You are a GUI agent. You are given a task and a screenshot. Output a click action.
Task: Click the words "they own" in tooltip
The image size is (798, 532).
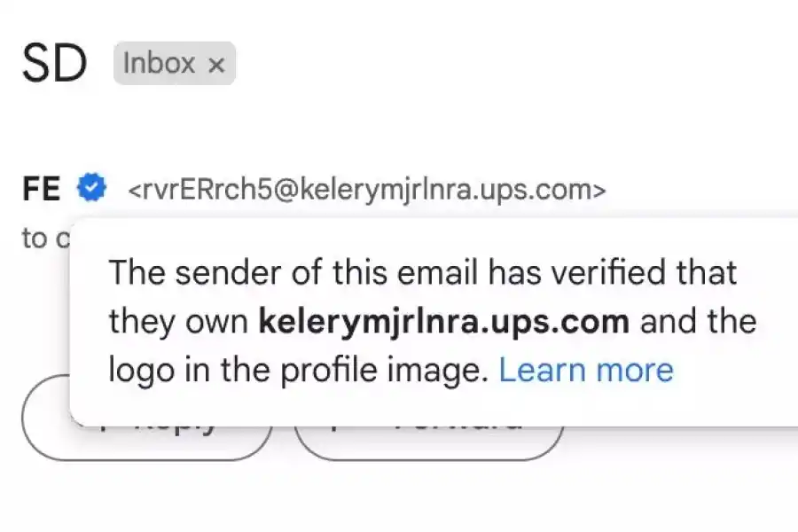click(x=178, y=321)
